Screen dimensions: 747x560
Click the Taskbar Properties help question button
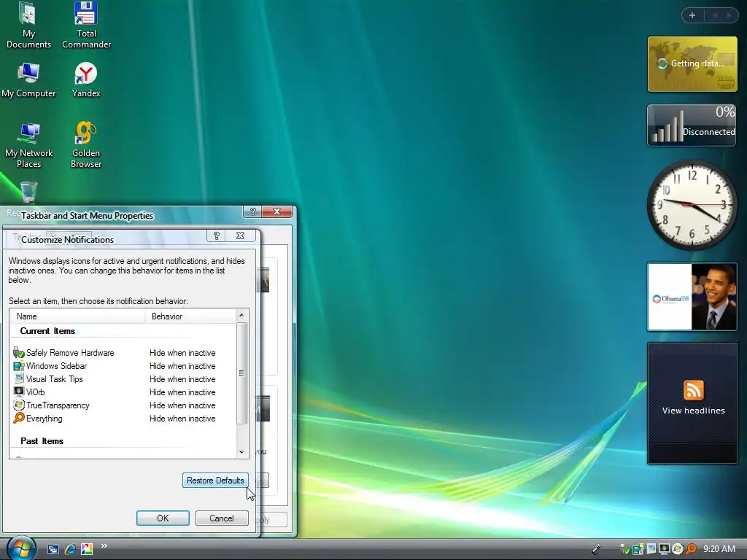click(253, 211)
